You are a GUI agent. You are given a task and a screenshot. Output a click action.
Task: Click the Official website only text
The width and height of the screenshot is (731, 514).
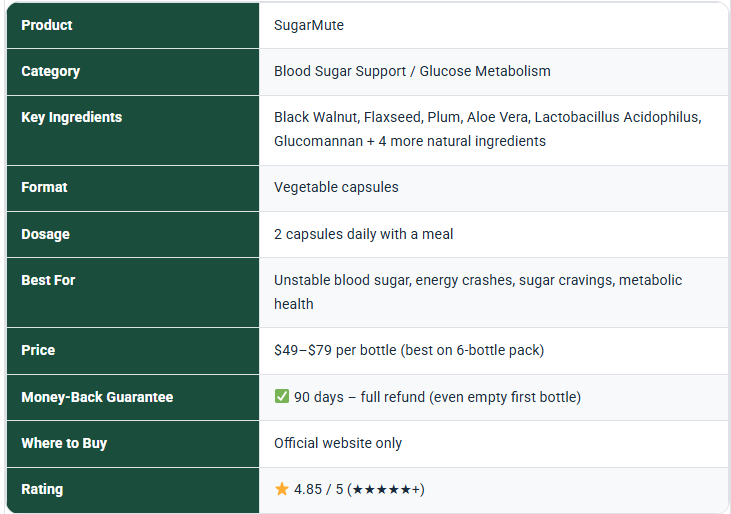click(338, 443)
